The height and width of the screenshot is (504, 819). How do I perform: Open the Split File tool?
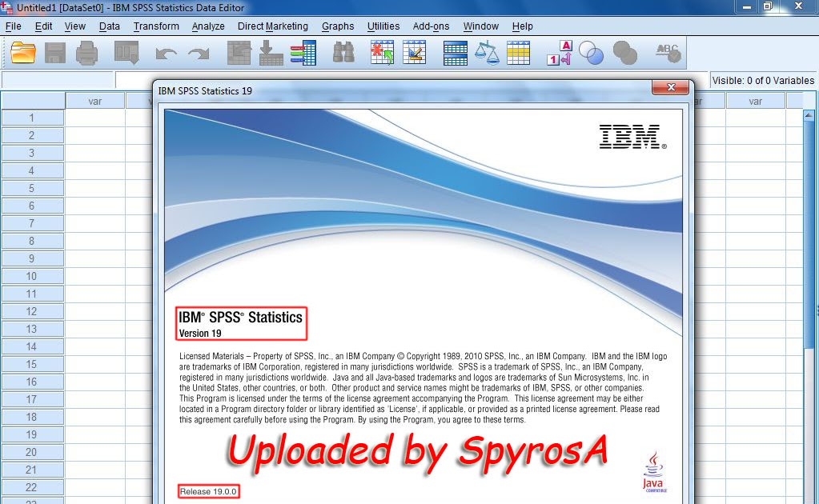coord(455,52)
